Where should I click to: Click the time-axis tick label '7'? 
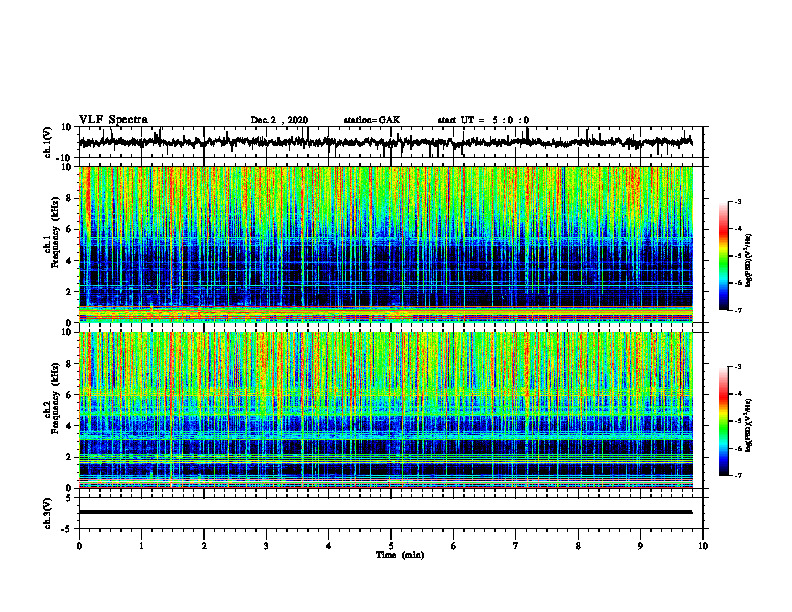pyautogui.click(x=516, y=546)
